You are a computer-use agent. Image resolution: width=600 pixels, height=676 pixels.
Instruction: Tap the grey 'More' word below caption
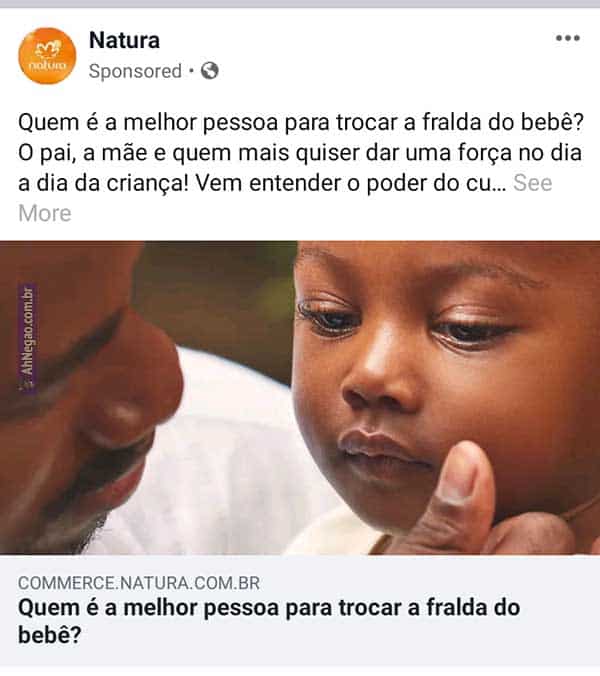pos(45,213)
